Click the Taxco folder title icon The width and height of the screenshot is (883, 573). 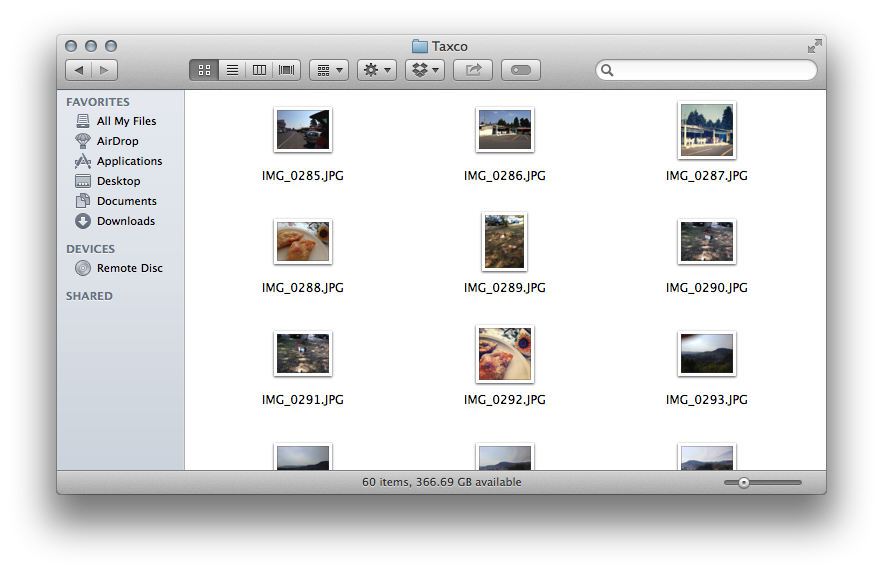(x=420, y=46)
